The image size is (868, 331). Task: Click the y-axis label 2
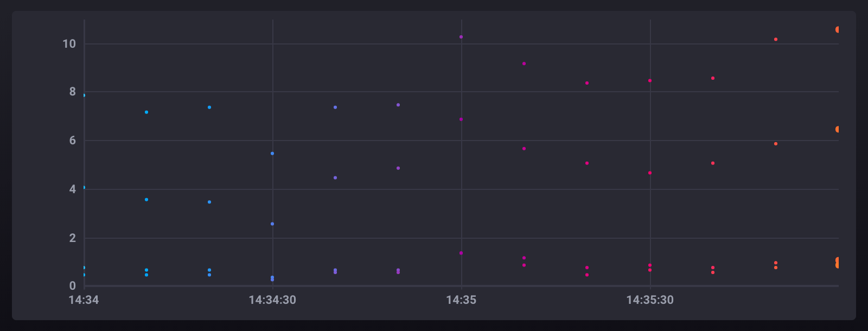coord(72,238)
